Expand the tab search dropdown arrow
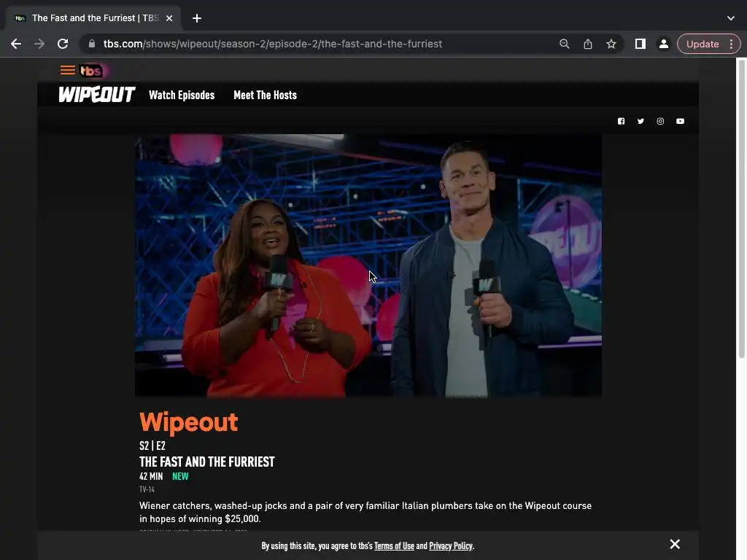 pos(731,18)
